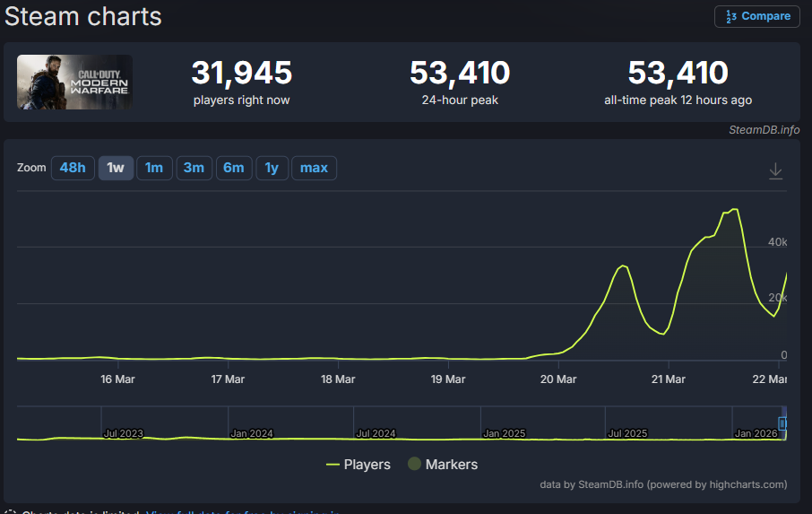The width and height of the screenshot is (812, 514).
Task: Show max time range
Action: [314, 168]
